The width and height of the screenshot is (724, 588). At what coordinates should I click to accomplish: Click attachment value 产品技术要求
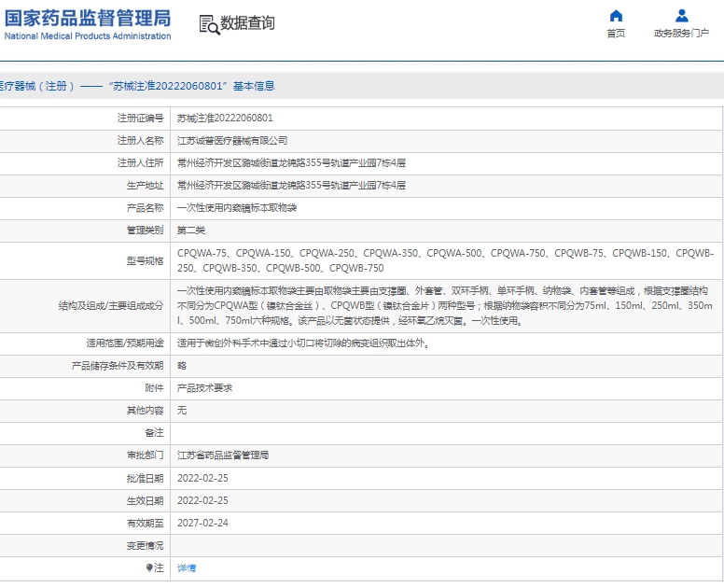pos(204,388)
